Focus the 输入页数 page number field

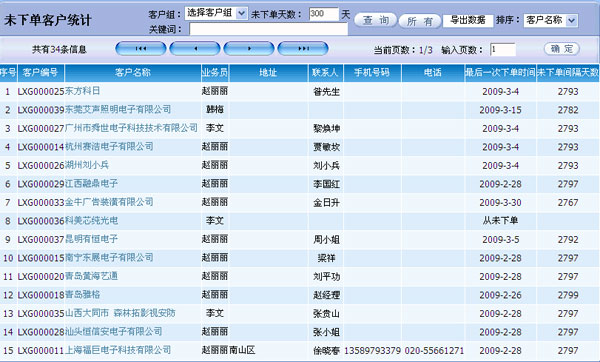[503, 50]
